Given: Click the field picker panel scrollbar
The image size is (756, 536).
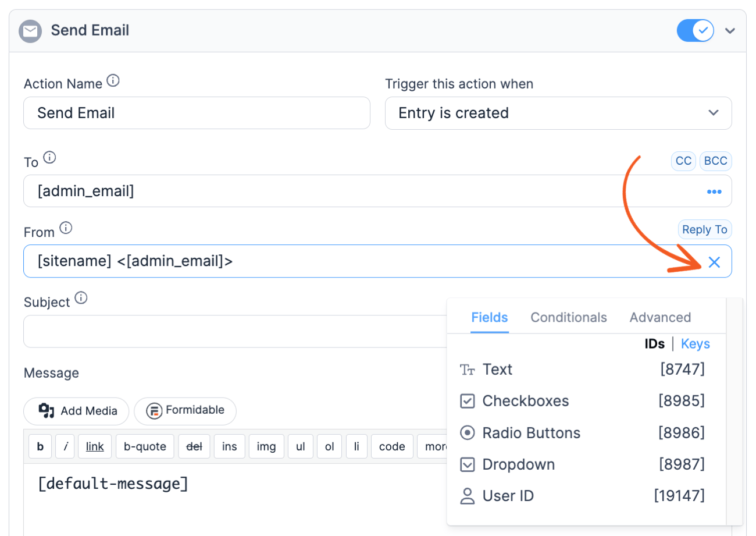Looking at the screenshot, I should tap(734, 411).
